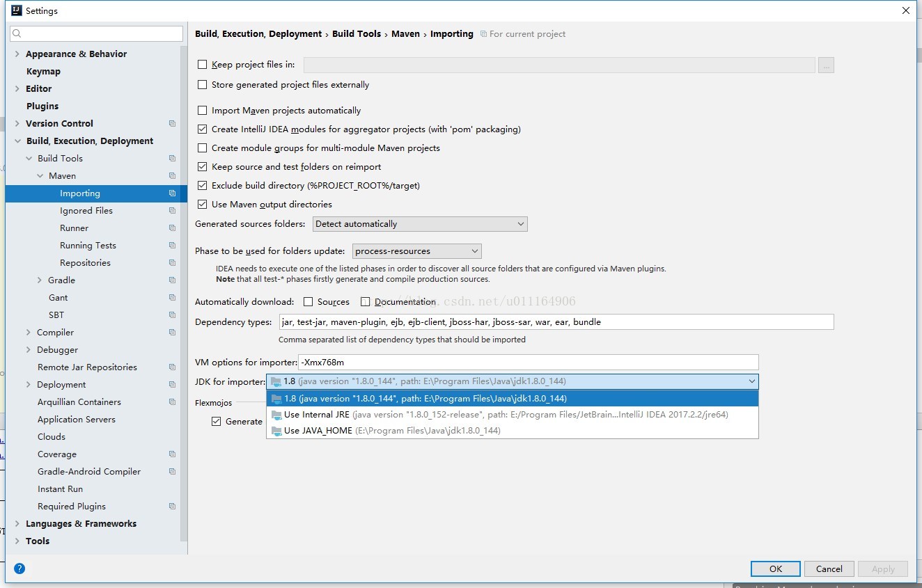Click project-level icon beside Coverage
This screenshot has height=588, width=922.
pyautogui.click(x=172, y=454)
